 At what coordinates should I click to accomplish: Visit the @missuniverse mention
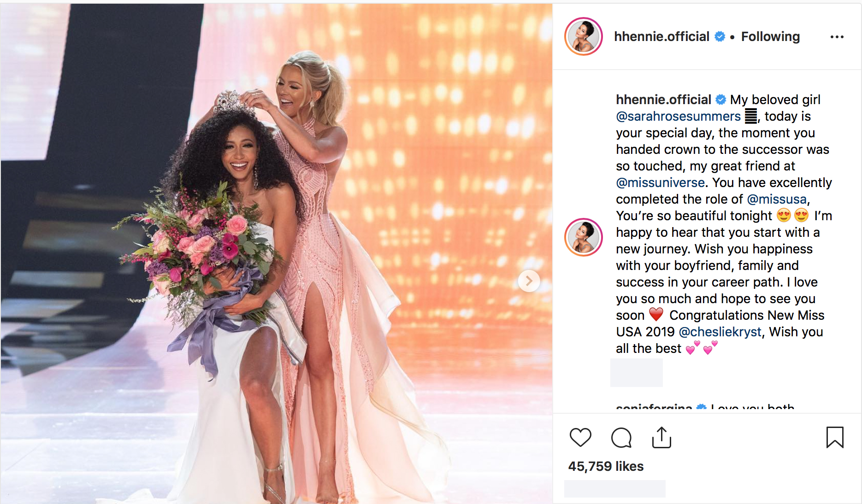point(660,182)
